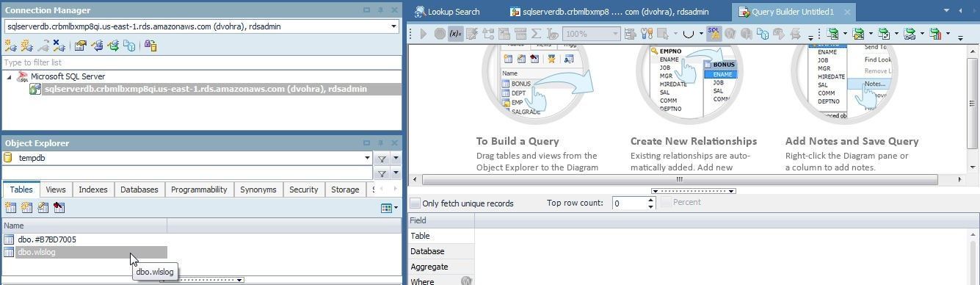
Task: Click the disabled Execute query play button
Action: tap(424, 34)
